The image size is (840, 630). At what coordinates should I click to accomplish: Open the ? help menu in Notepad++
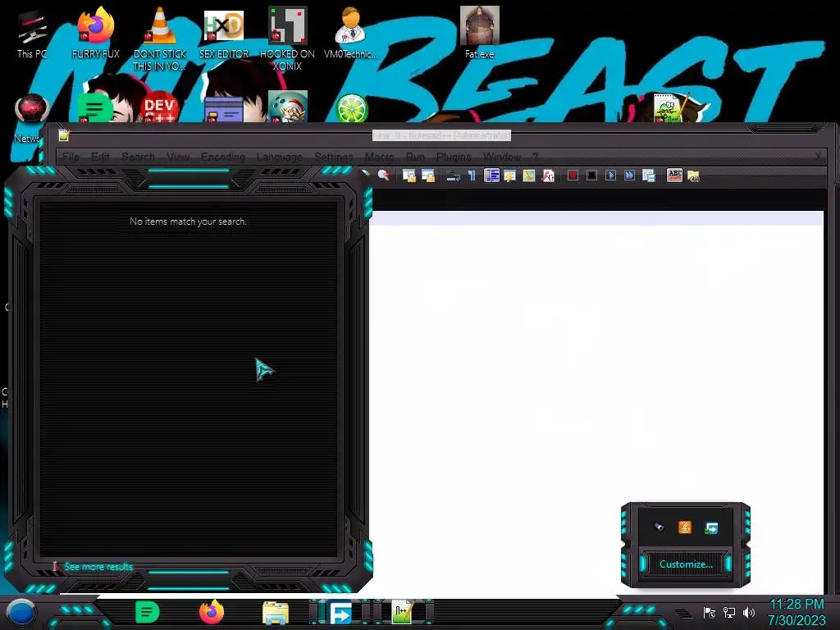(x=535, y=157)
